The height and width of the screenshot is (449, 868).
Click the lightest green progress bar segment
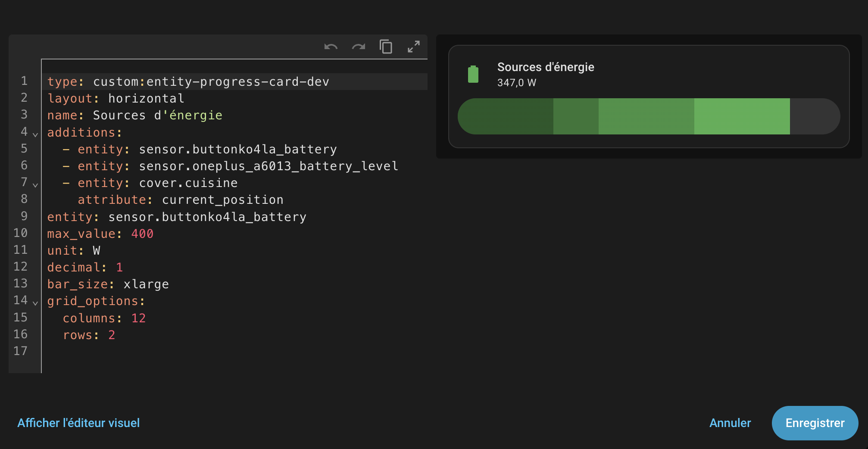(741, 116)
